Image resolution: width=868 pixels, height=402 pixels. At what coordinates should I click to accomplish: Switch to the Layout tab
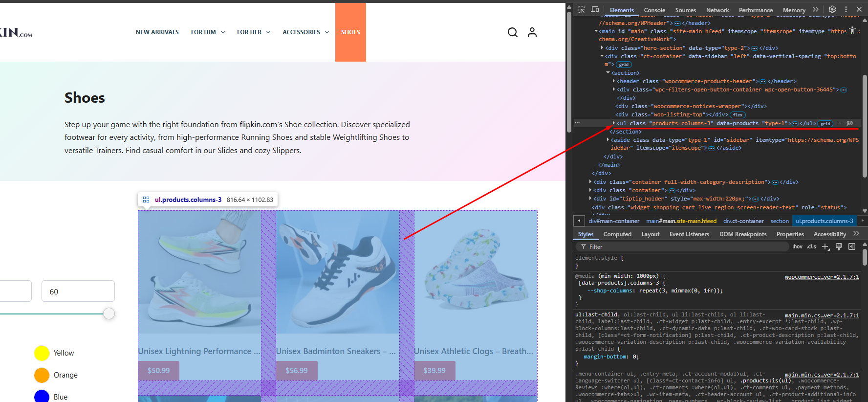pyautogui.click(x=651, y=234)
